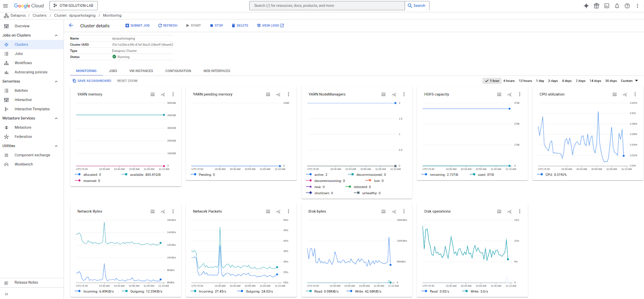This screenshot has height=299, width=644.
Task: Open CPU utilization chart more options
Action: click(x=635, y=94)
